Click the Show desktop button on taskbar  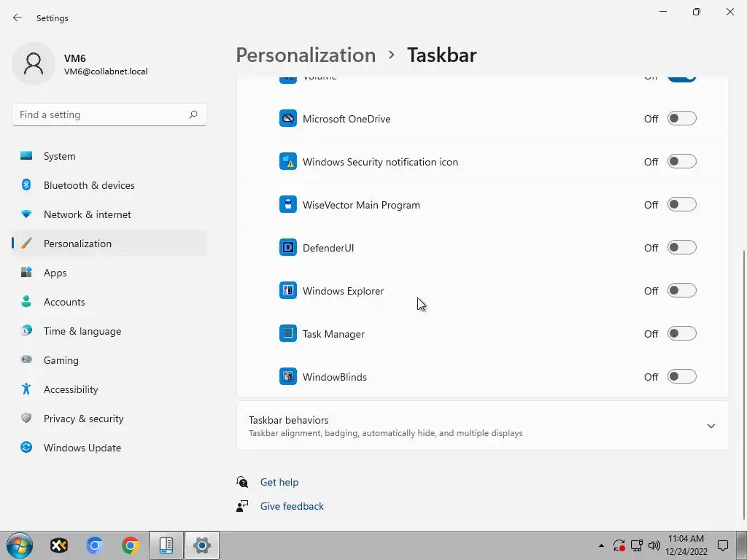(x=741, y=545)
